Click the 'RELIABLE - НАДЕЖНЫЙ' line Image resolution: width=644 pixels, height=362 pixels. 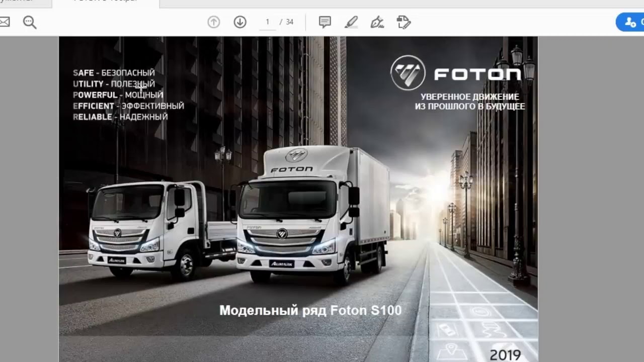[120, 117]
